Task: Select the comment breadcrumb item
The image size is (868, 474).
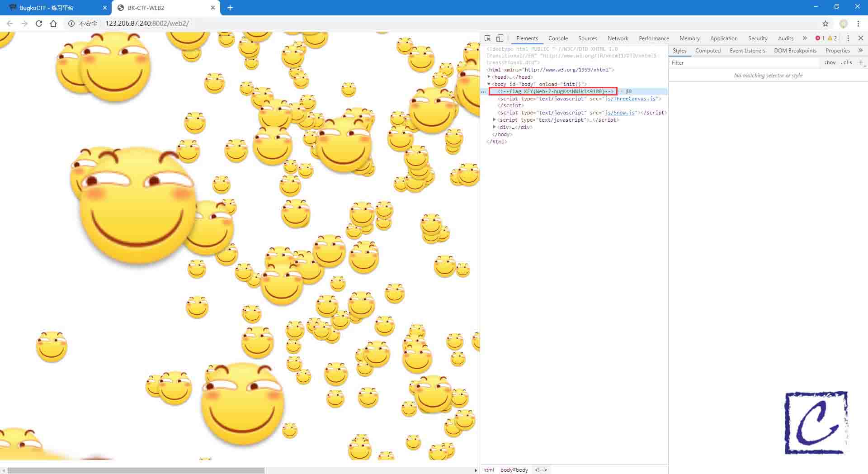Action: pyautogui.click(x=541, y=470)
